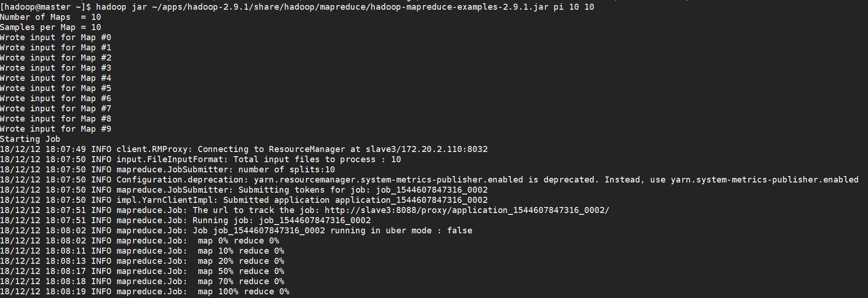Click the "Number of Maps = 10" line
The height and width of the screenshot is (298, 868).
click(x=50, y=17)
